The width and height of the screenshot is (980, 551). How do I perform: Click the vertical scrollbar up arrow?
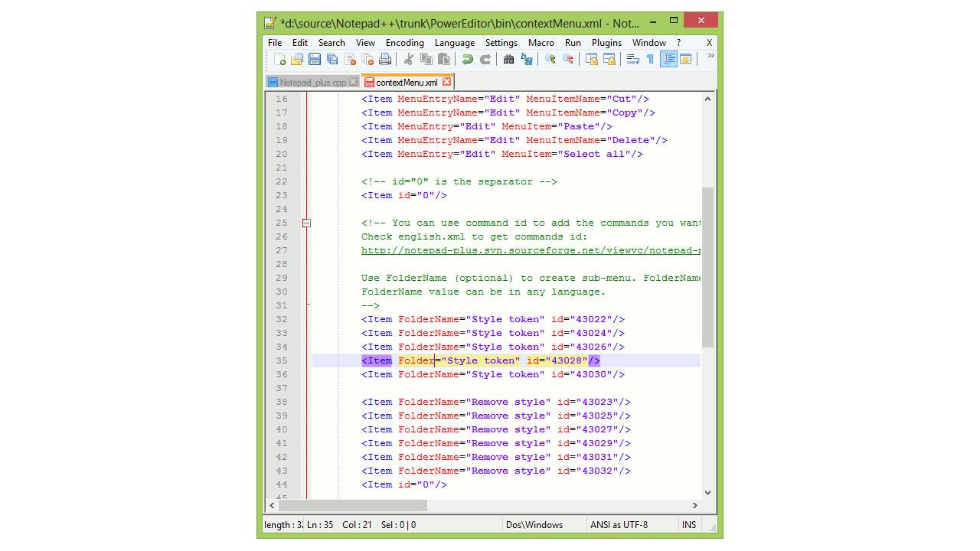[x=707, y=99]
